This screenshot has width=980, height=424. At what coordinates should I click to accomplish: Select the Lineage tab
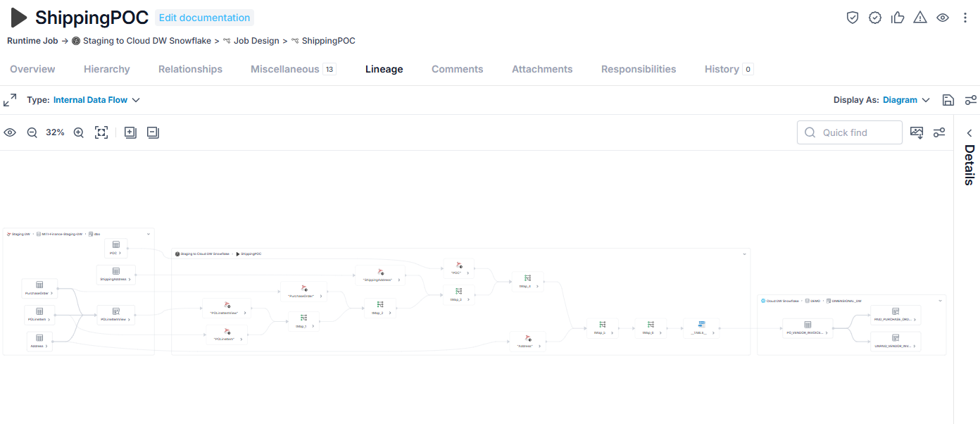(384, 69)
